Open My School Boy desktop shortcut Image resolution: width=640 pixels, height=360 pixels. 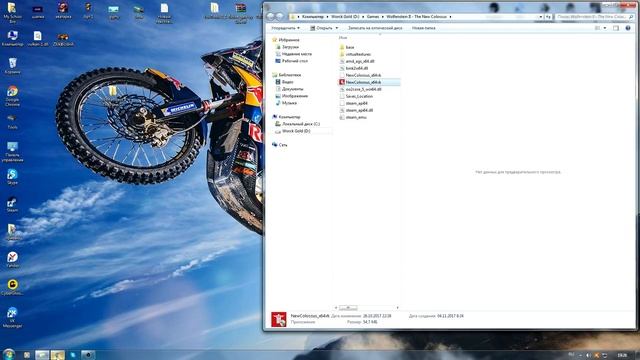coord(12,12)
